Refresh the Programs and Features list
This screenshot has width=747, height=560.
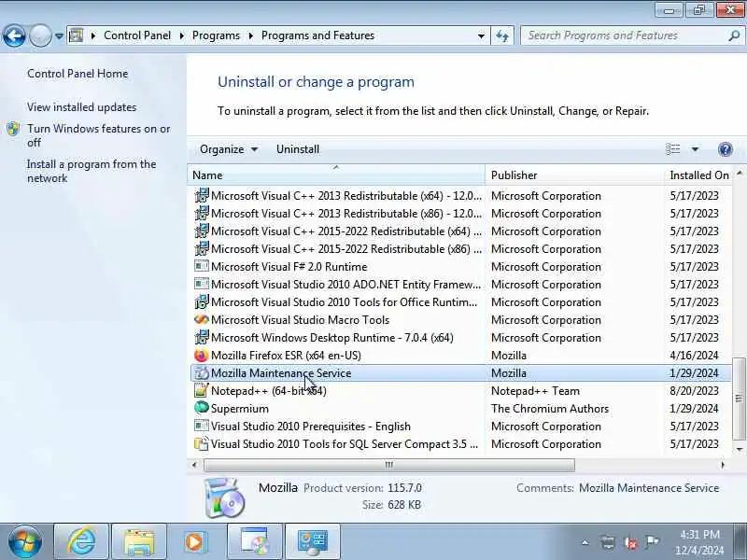click(502, 35)
